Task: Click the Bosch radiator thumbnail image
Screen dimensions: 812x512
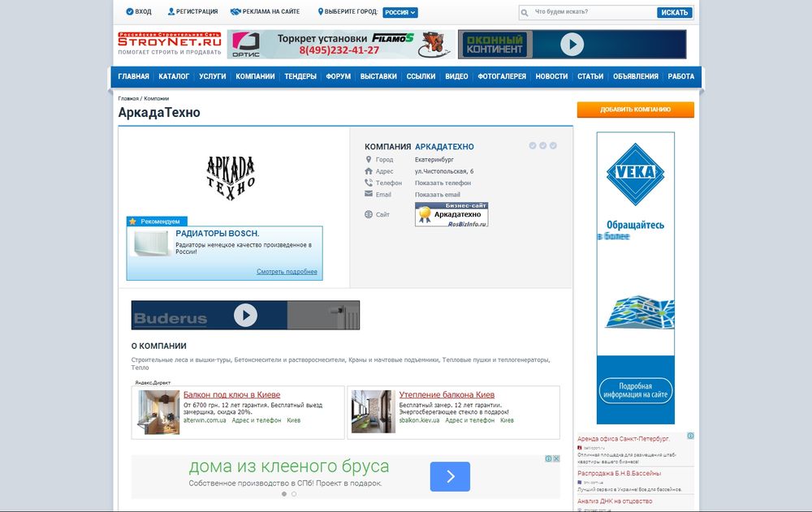Action: click(x=151, y=243)
